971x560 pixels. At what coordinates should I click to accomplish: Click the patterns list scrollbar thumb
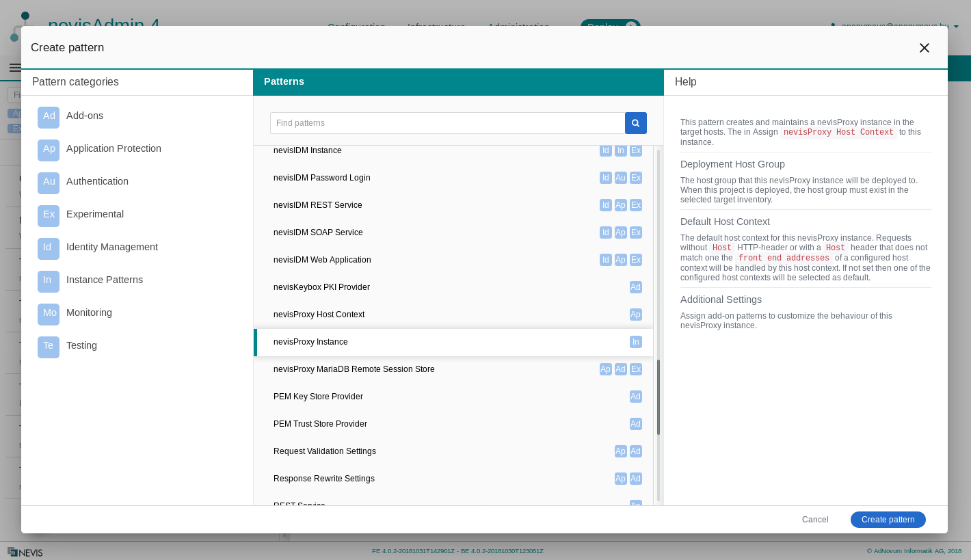(x=659, y=397)
